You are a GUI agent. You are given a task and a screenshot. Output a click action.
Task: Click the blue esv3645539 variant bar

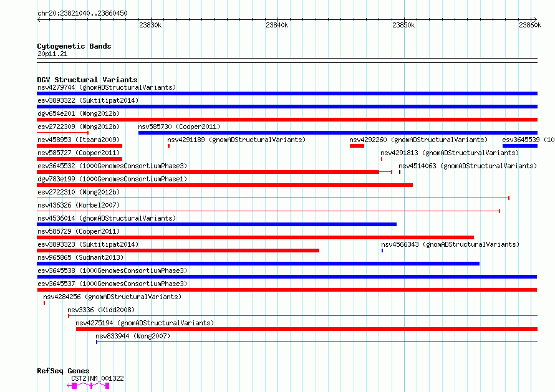tap(520, 146)
